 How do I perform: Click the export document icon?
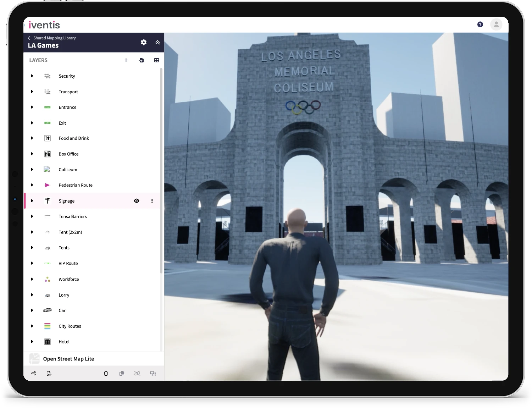tap(49, 373)
